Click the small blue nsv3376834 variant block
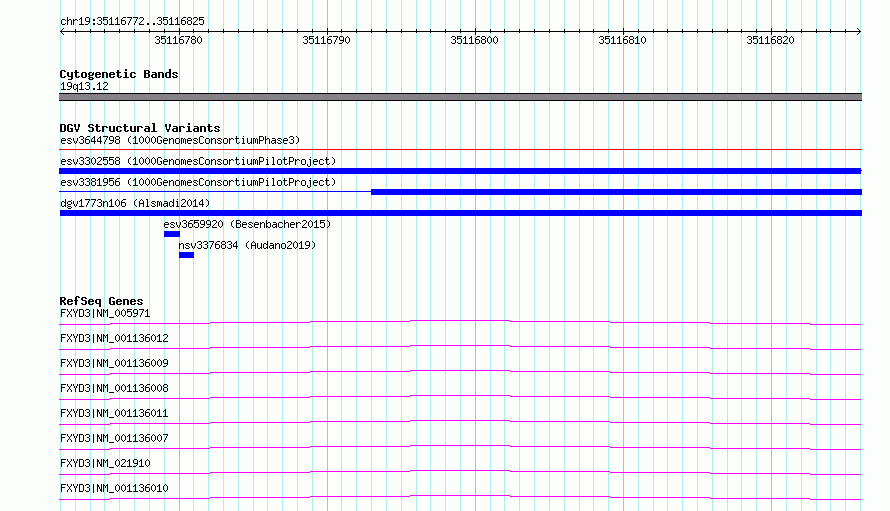890x511 pixels. click(186, 255)
